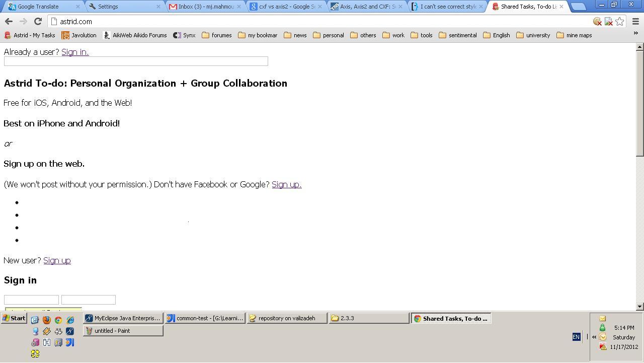Viewport: 644px width, 363px height.
Task: Click the page scrollbar up arrow
Action: click(x=639, y=47)
